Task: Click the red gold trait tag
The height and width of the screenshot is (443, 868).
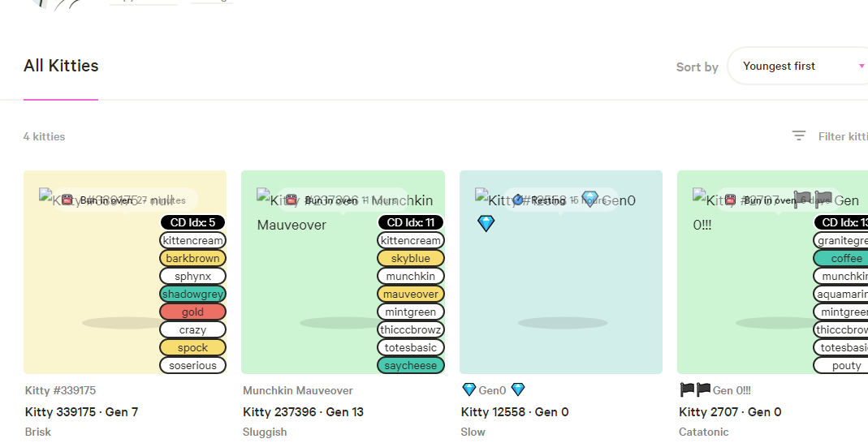Action: (192, 312)
